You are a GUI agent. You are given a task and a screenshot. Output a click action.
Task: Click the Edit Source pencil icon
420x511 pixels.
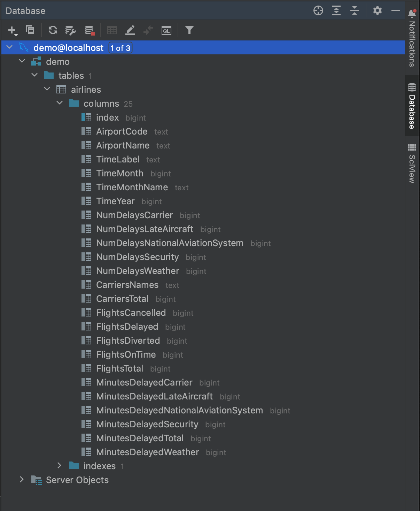coord(130,30)
